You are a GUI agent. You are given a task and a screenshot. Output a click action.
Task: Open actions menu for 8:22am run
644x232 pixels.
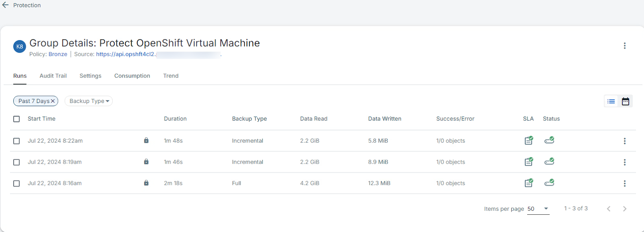pyautogui.click(x=624, y=141)
